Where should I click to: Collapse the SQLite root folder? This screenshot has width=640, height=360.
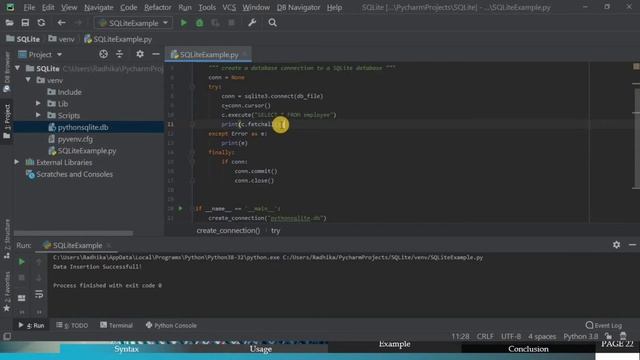point(17,68)
